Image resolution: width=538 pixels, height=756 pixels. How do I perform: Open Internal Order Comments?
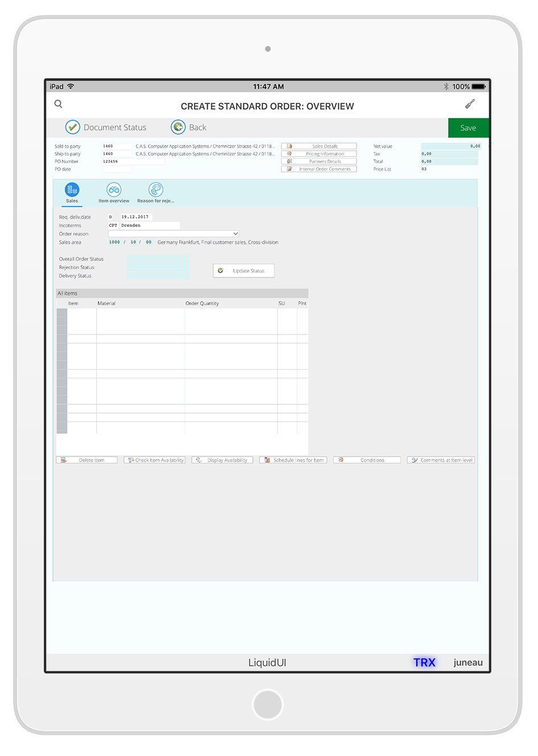click(x=319, y=169)
